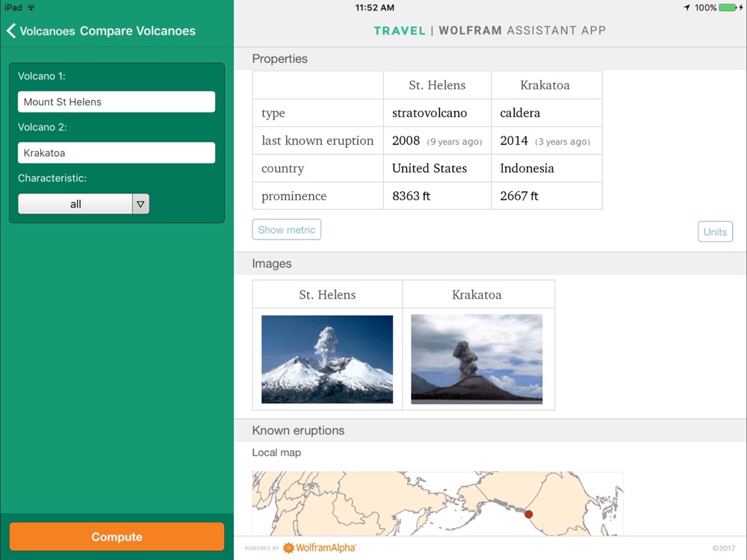Click the Show metric button
Screen dimensions: 747x560
click(286, 229)
